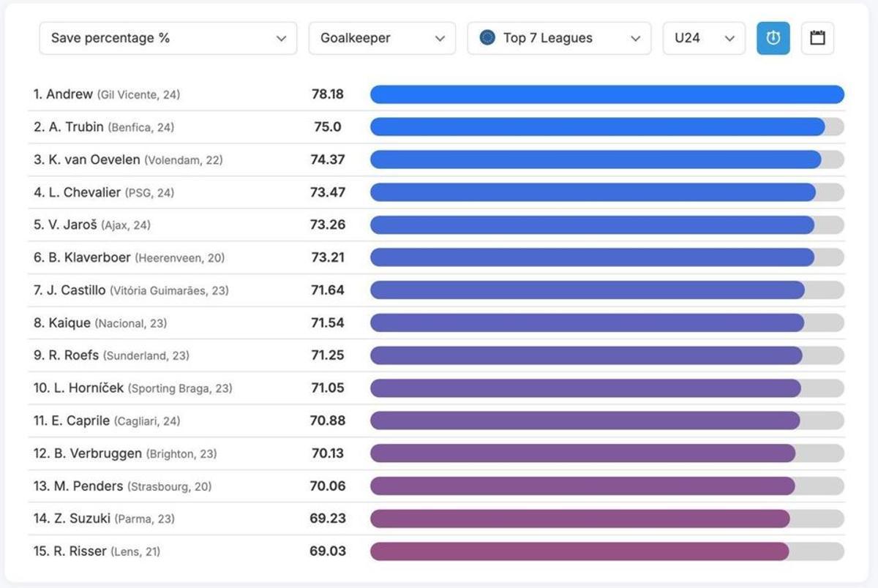Click R. Roefs of Sunderland name
This screenshot has height=588, width=878.
(x=111, y=355)
